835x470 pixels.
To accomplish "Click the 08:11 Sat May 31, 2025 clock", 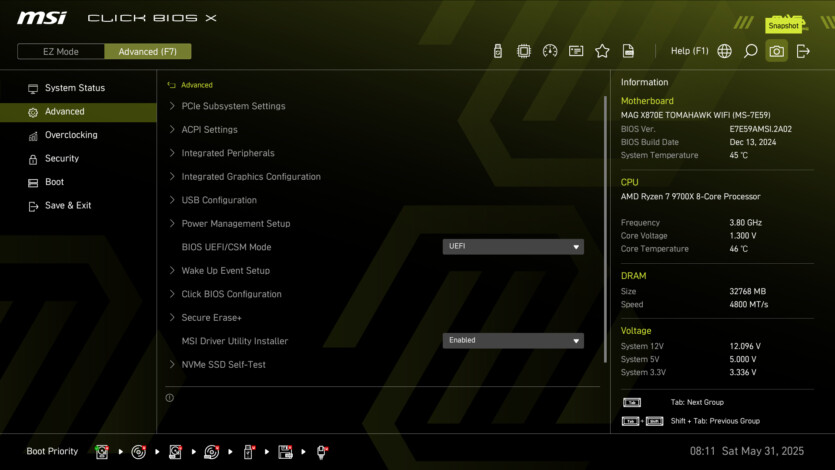I will coord(747,451).
